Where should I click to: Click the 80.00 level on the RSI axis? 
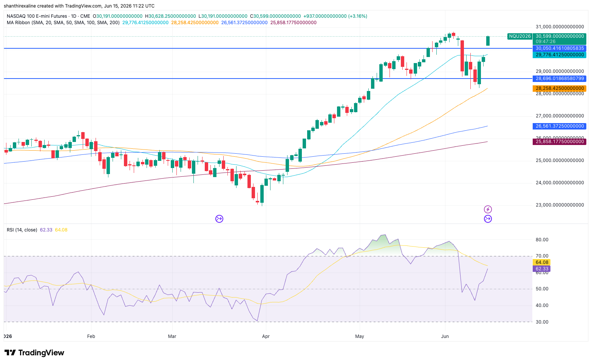point(542,240)
